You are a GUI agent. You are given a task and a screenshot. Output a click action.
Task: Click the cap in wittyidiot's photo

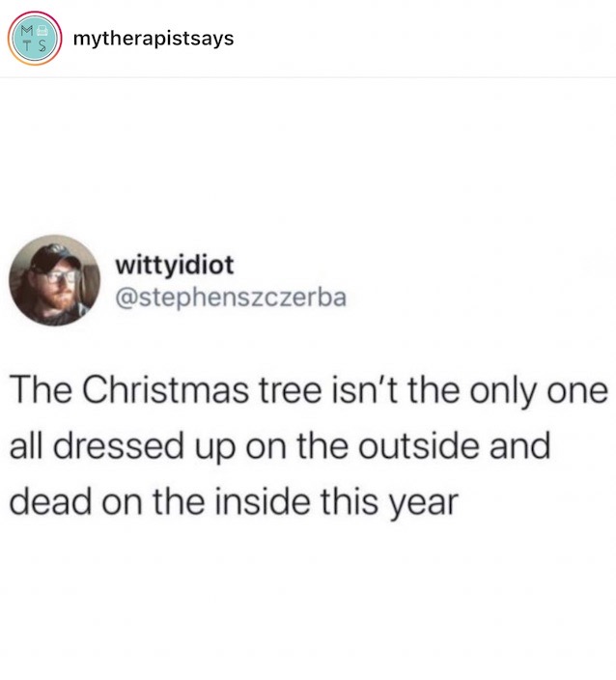pos(54,258)
